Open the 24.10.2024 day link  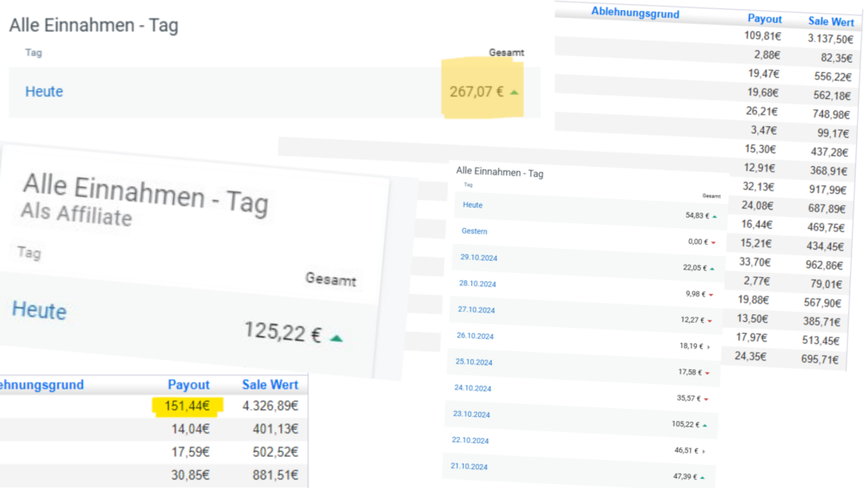click(x=473, y=388)
